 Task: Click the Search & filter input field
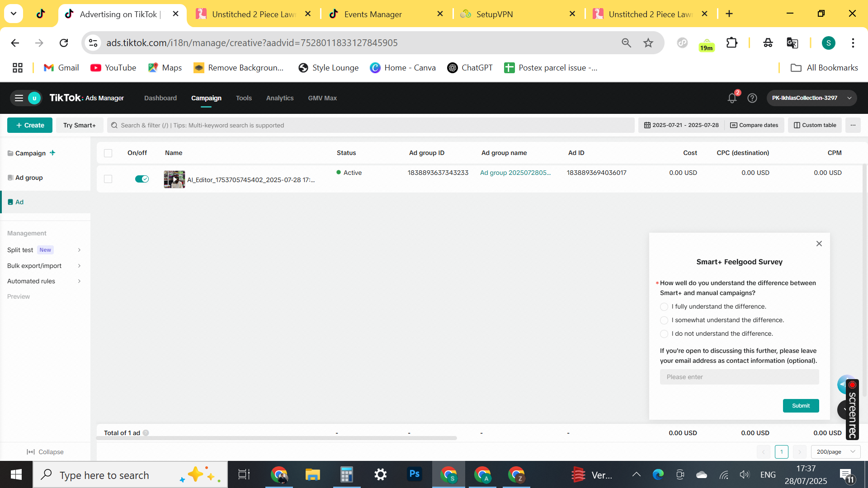click(371, 125)
